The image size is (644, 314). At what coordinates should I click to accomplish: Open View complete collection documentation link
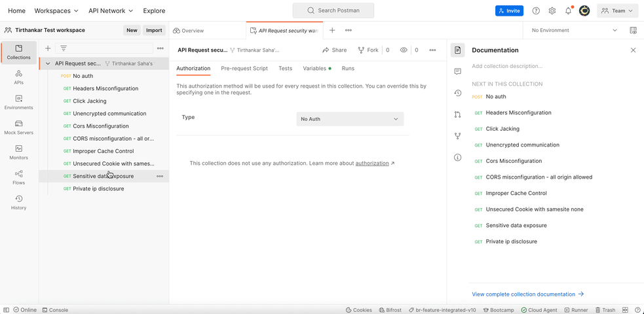(x=528, y=294)
